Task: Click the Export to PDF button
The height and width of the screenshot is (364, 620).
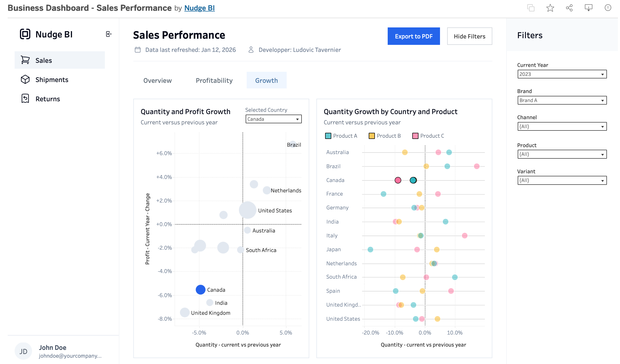Action: pyautogui.click(x=414, y=36)
